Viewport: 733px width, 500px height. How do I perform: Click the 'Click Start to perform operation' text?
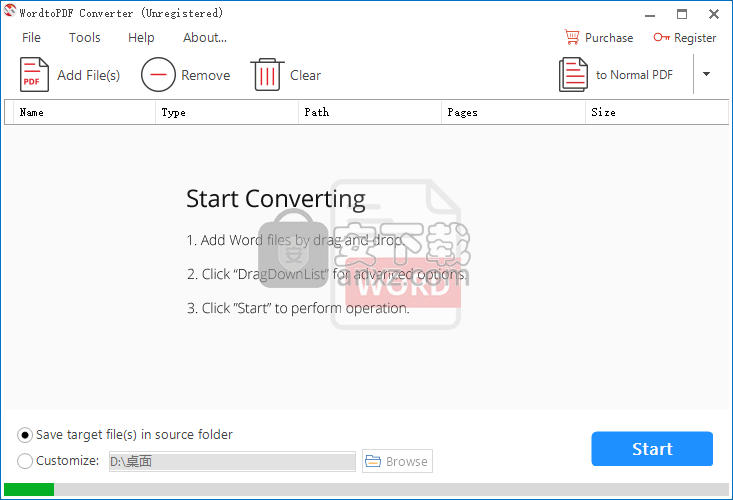[298, 308]
